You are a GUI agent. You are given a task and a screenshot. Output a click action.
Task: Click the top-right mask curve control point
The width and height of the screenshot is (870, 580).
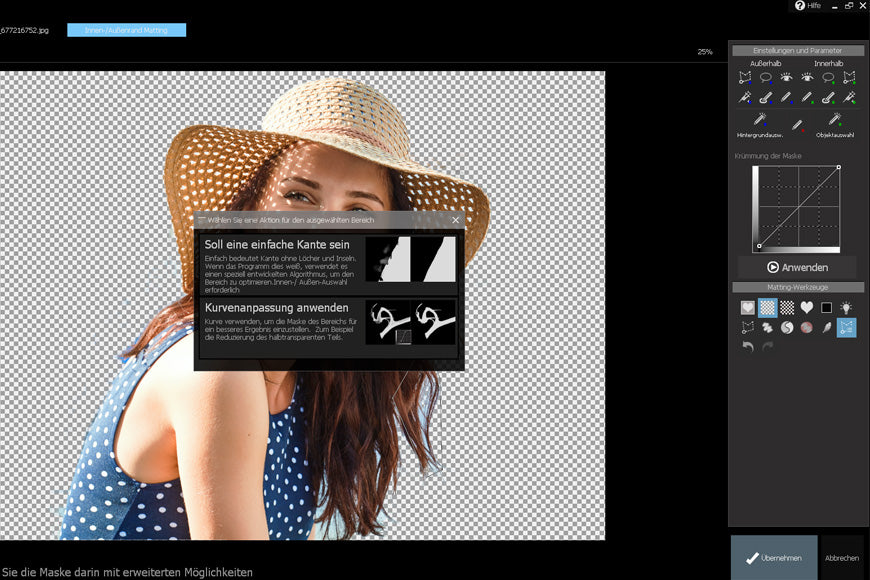pyautogui.click(x=838, y=167)
